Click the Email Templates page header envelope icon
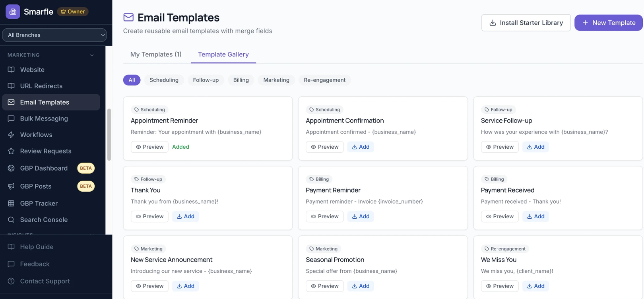Viewport: 644px width, 299px height. [128, 17]
